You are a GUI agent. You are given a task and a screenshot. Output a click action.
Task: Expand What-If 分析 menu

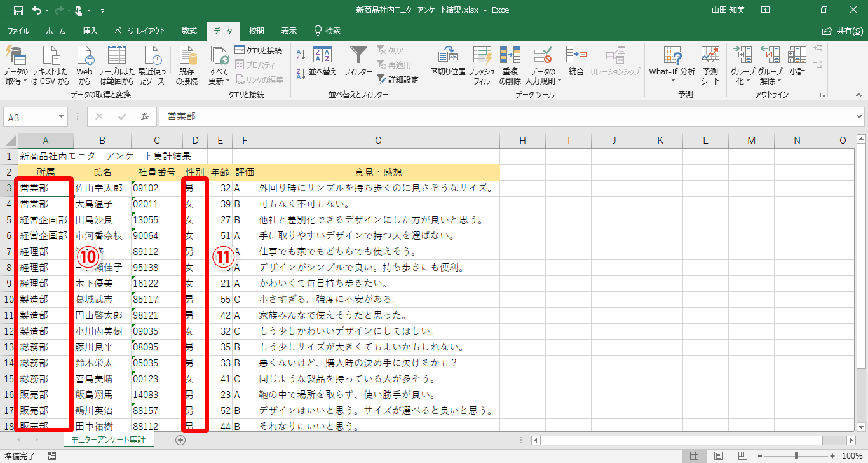672,66
